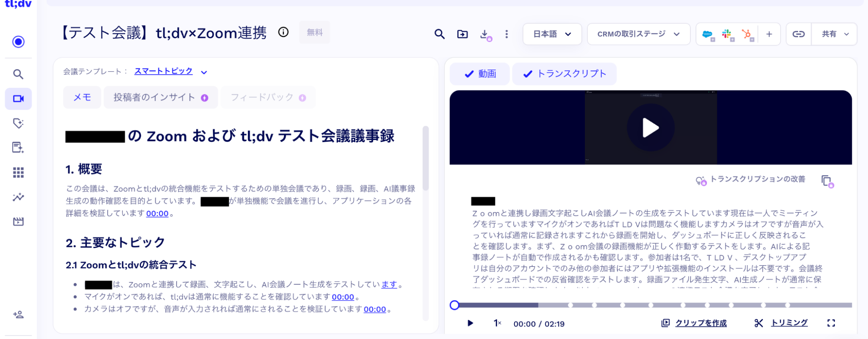Open the 日本語 language dropdown
This screenshot has width=868, height=339.
pyautogui.click(x=552, y=34)
